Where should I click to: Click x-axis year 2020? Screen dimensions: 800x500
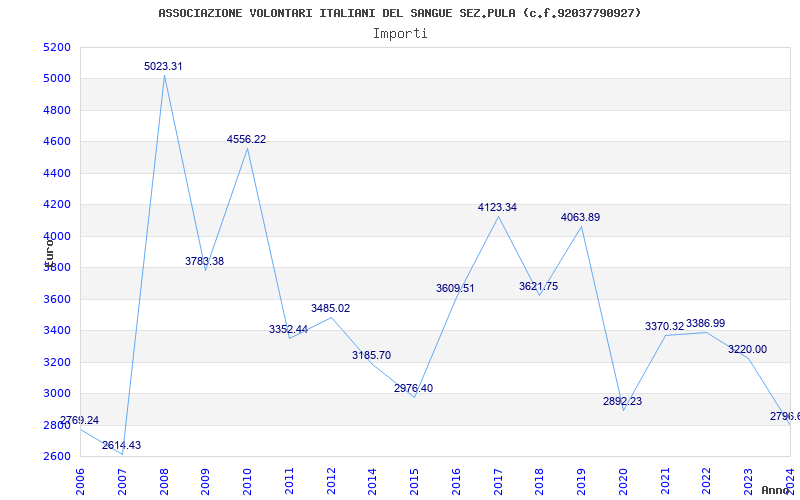[x=623, y=482]
